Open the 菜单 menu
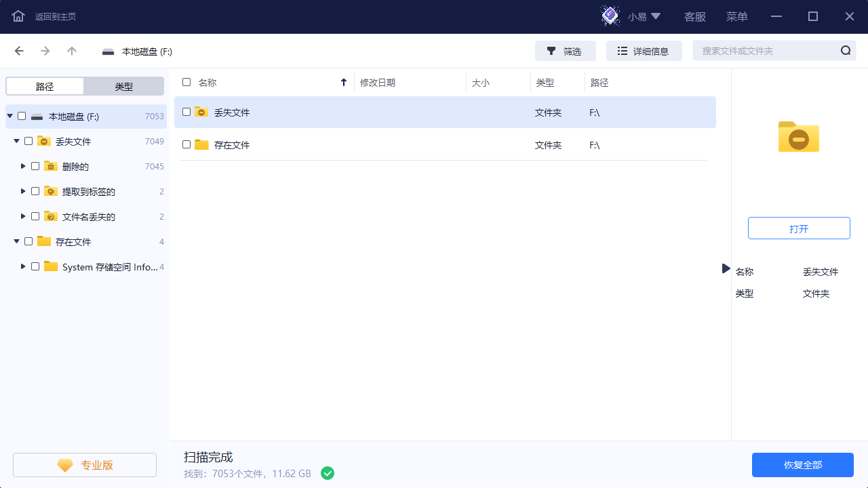The width and height of the screenshot is (868, 488). [x=736, y=16]
